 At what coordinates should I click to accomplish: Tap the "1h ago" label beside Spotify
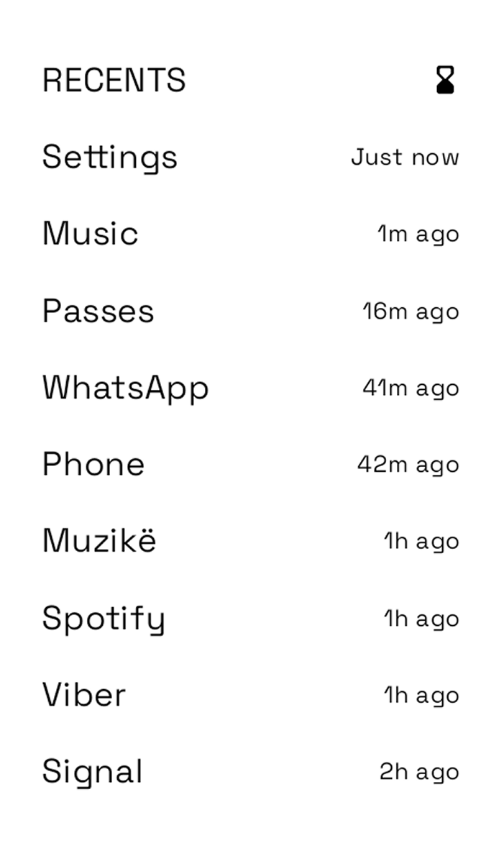pos(421,619)
